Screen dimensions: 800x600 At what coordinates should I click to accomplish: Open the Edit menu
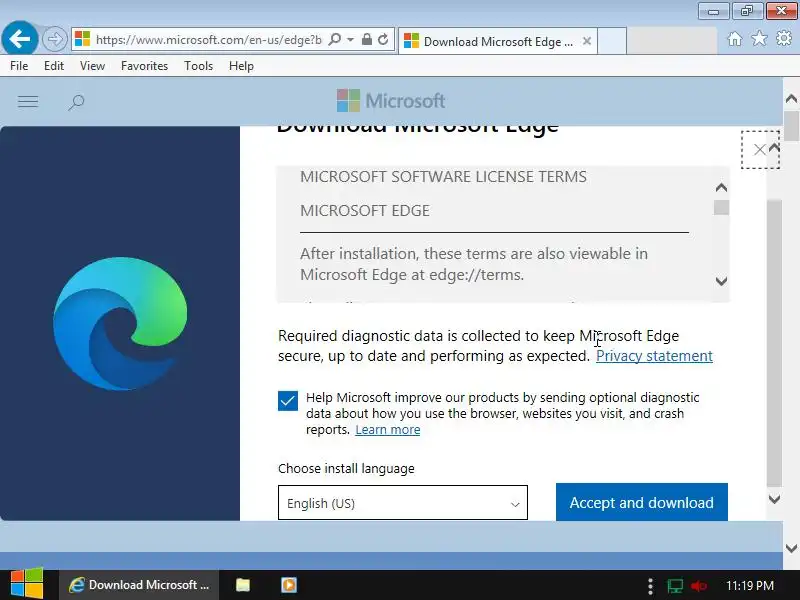(54, 66)
